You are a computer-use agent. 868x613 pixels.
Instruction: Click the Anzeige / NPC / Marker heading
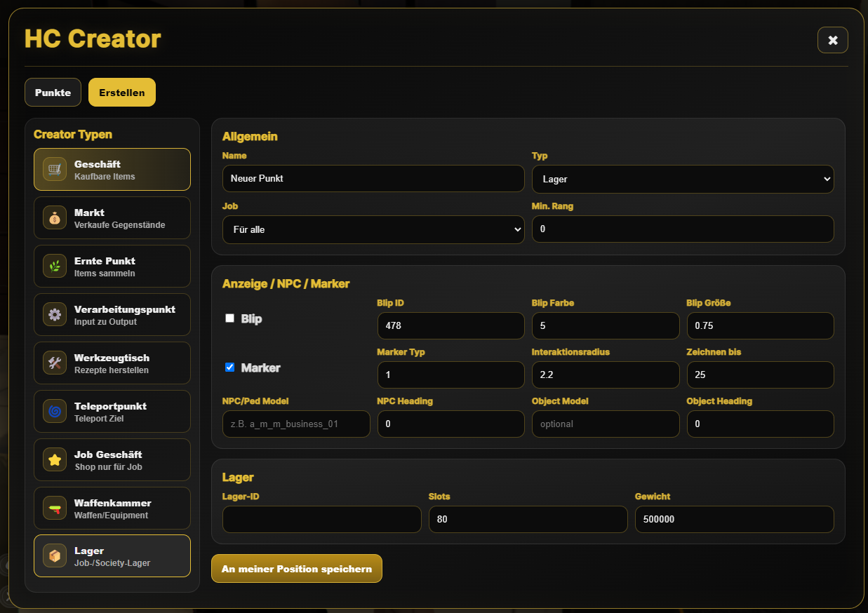tap(286, 284)
